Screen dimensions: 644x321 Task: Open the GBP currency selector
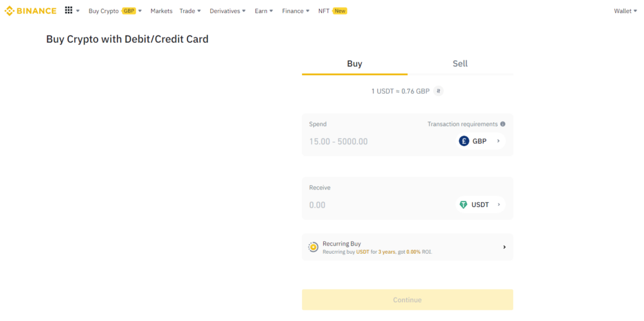[481, 141]
